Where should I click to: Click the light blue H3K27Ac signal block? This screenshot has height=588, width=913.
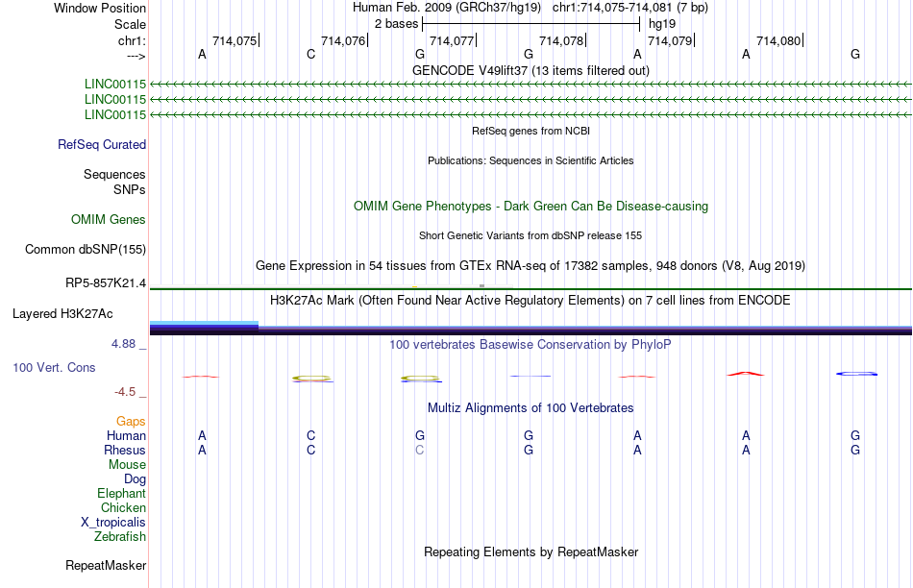(204, 323)
